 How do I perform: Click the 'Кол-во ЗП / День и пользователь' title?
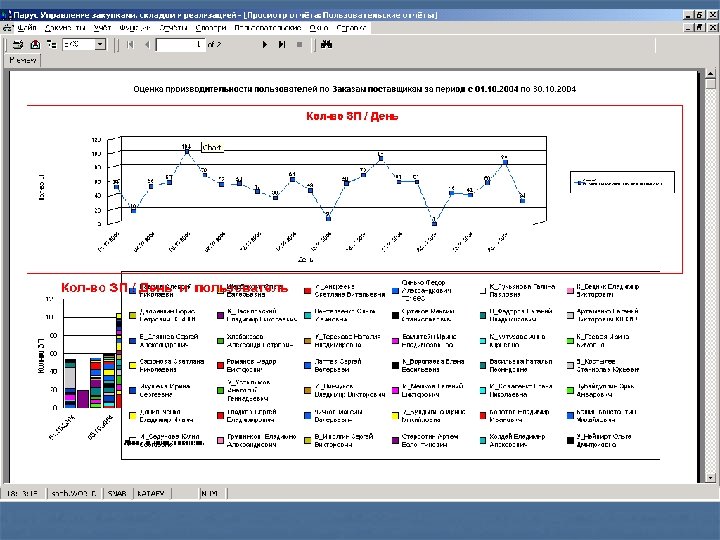174,288
